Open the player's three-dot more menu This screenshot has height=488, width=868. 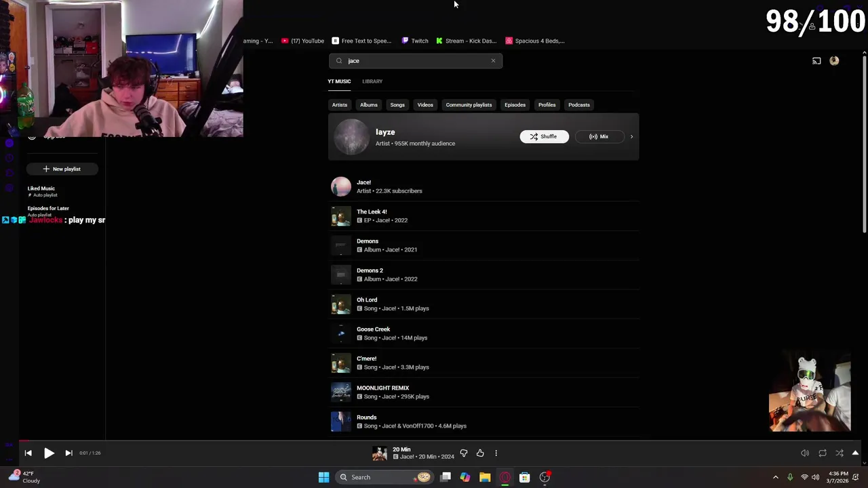[x=496, y=453]
